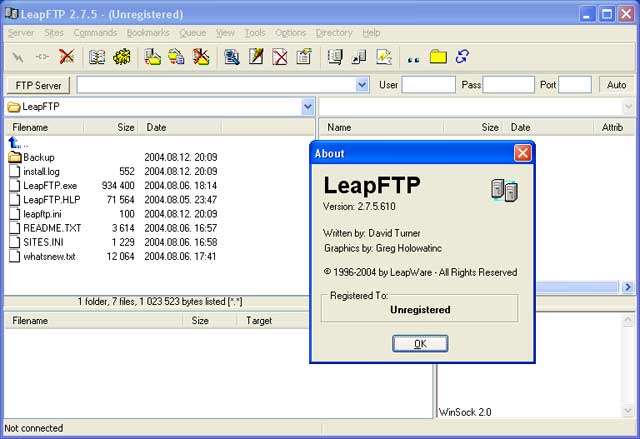Viewport: 640px width, 439px height.
Task: Open the site manager book icon
Action: point(97,57)
